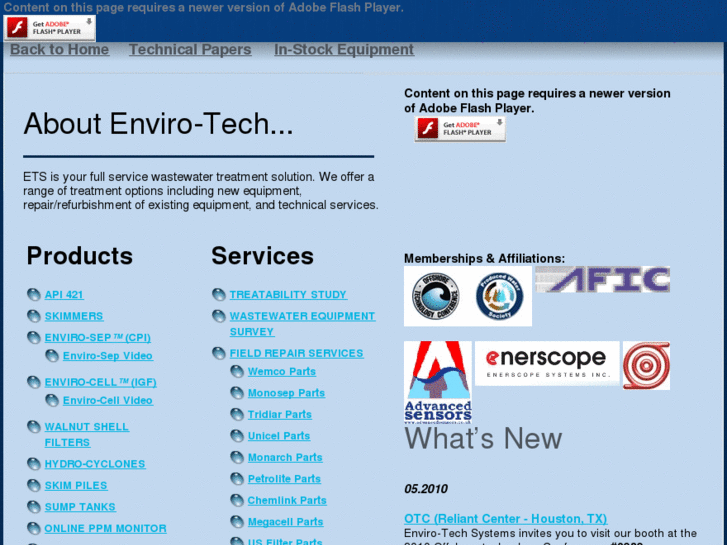Click the Memberships & Affiliations label
This screenshot has height=545, width=727.
pyautogui.click(x=485, y=258)
